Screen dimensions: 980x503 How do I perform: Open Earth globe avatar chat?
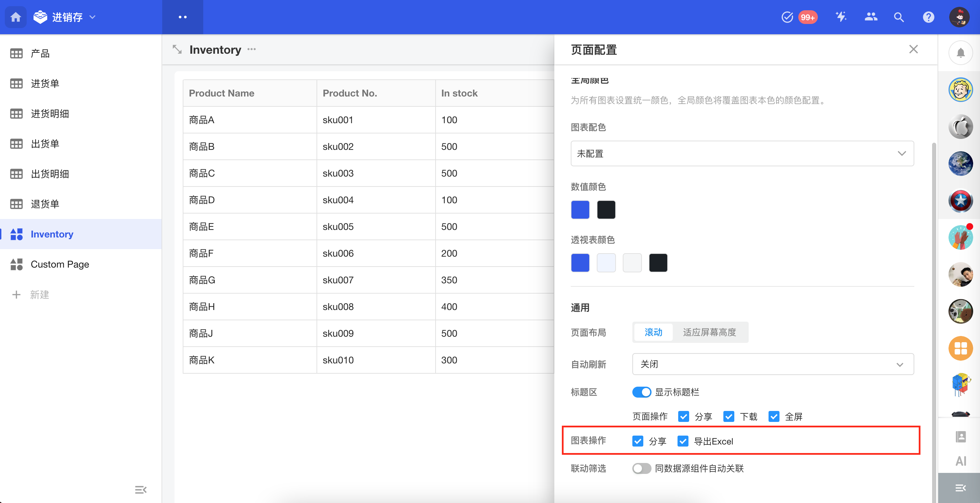[x=960, y=164]
